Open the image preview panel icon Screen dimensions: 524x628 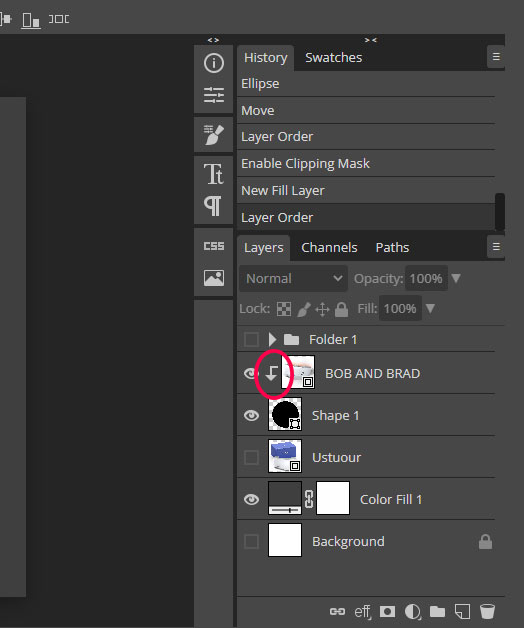tap(214, 278)
